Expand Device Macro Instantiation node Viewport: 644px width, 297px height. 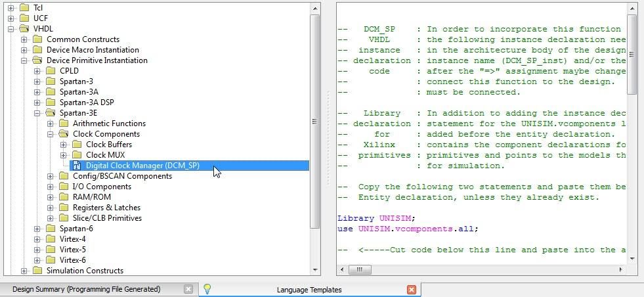click(x=24, y=50)
